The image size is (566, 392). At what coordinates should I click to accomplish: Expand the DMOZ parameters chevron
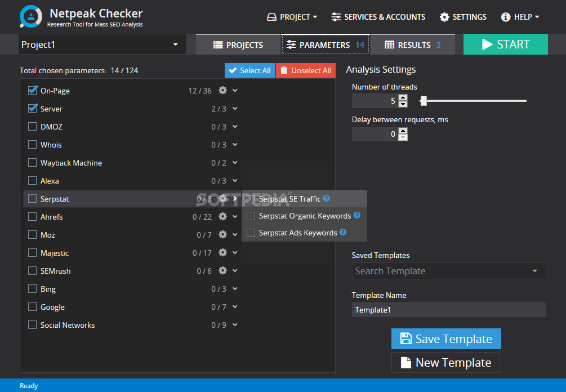(x=235, y=126)
